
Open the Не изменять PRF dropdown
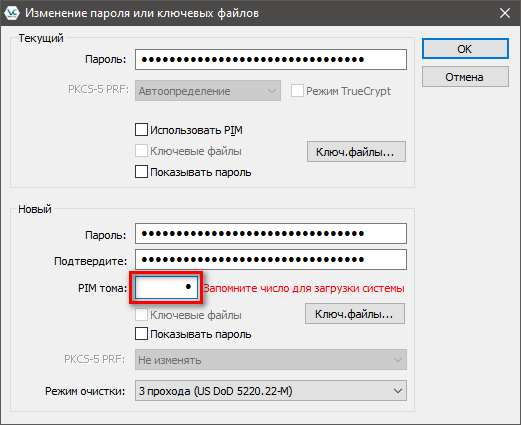point(271,360)
